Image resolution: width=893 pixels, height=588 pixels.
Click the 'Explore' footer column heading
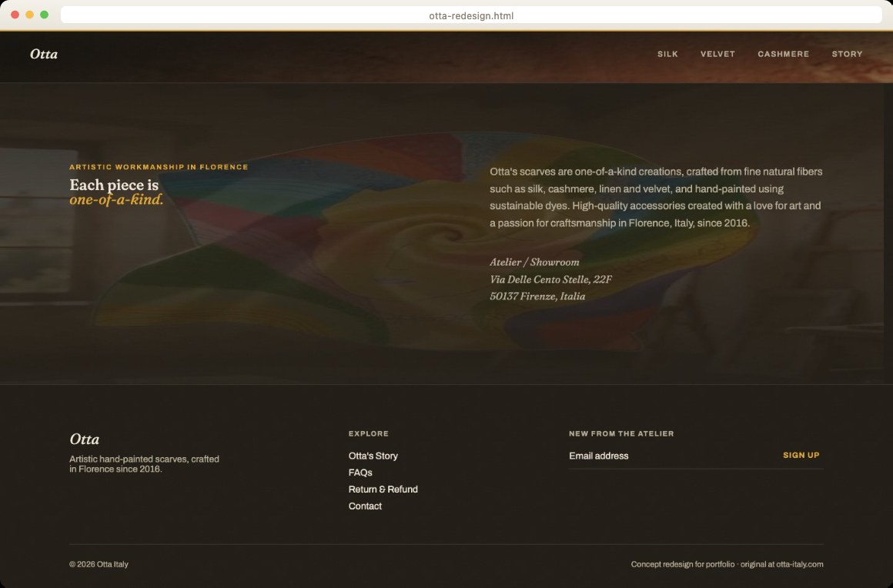[369, 434]
